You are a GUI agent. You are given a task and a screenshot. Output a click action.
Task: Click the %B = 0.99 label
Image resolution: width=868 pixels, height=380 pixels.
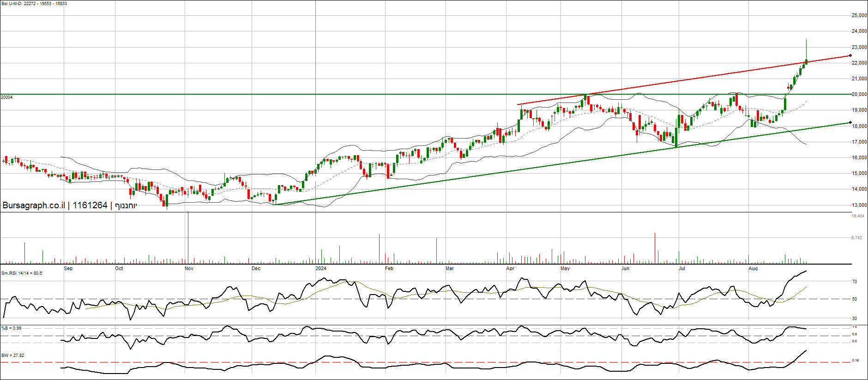coord(11,328)
